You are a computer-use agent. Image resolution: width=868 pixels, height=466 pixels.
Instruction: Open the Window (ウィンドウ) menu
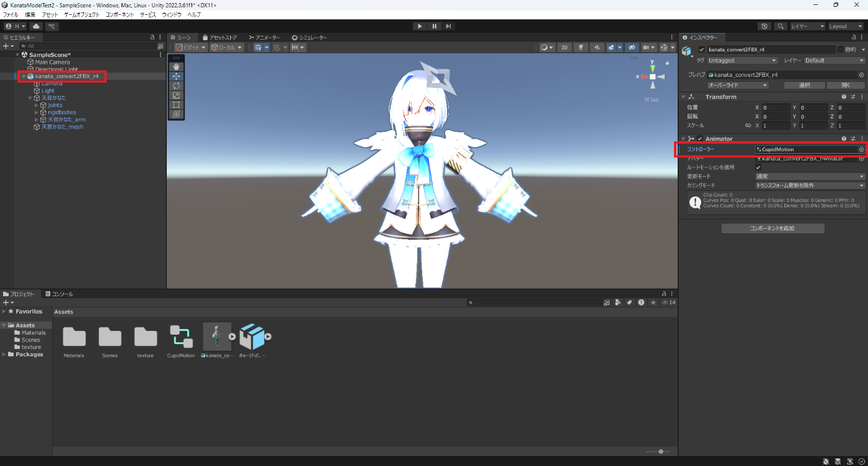pos(172,14)
